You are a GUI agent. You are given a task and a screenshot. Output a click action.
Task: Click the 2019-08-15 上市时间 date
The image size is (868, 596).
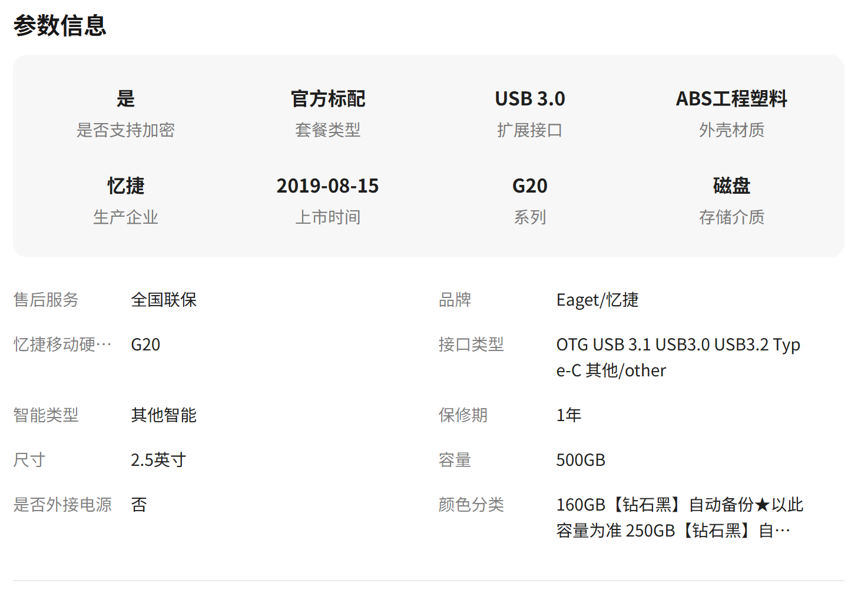click(x=327, y=186)
